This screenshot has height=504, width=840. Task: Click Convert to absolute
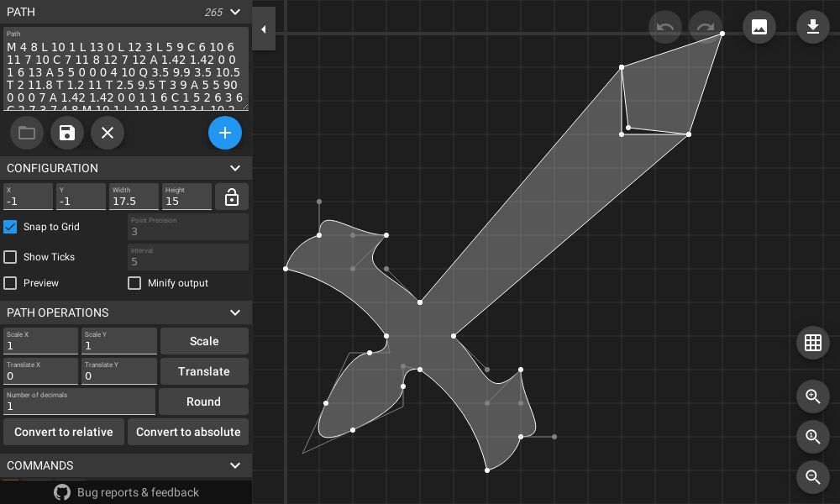(x=188, y=432)
